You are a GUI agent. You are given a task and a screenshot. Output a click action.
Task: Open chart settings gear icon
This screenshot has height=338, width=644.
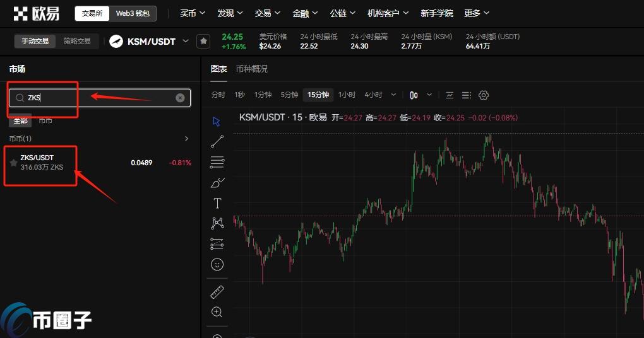point(484,95)
